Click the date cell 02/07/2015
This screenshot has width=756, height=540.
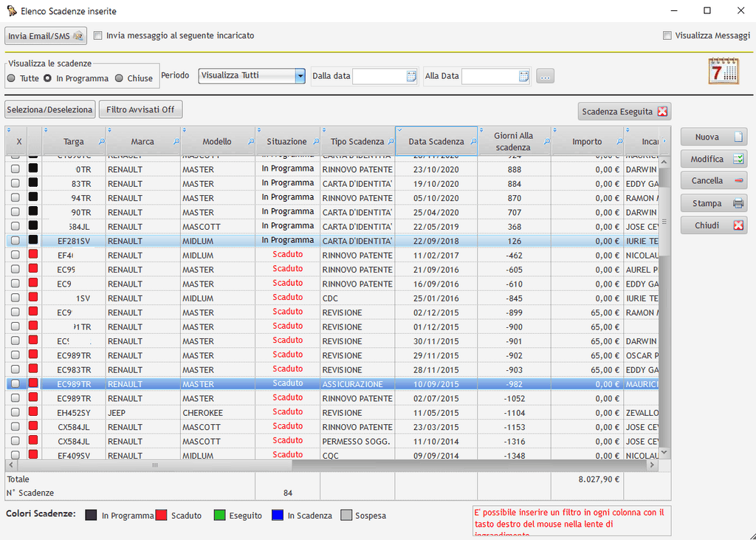(436, 399)
